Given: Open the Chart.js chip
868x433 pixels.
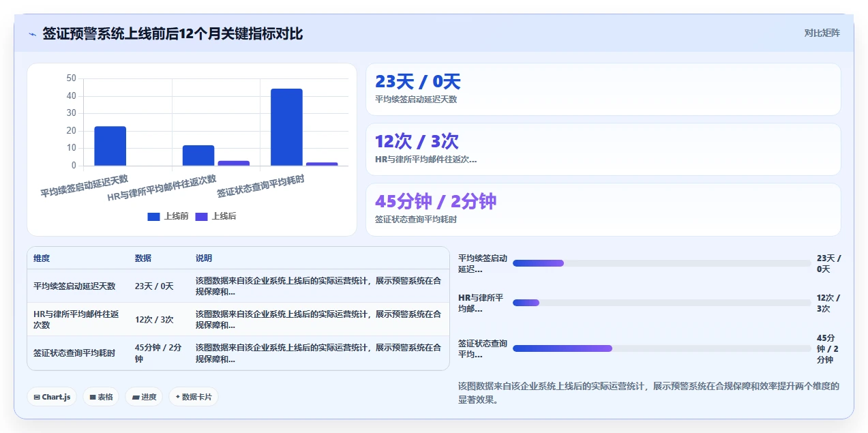Looking at the screenshot, I should point(52,397).
